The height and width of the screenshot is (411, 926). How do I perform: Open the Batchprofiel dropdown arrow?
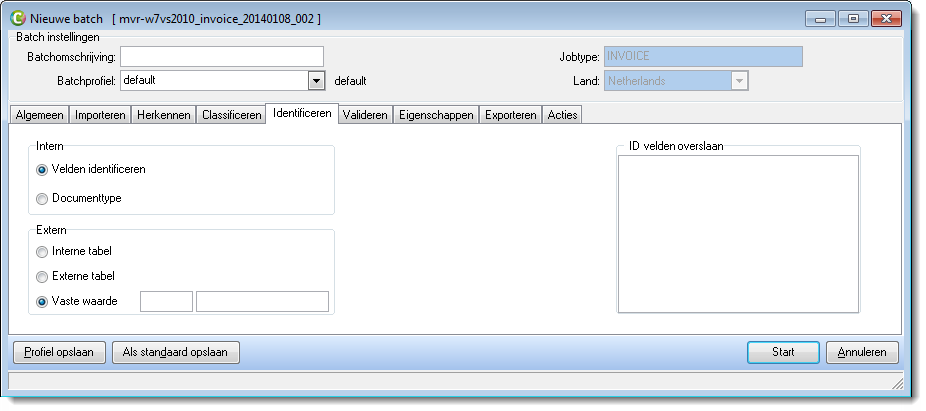tap(317, 81)
